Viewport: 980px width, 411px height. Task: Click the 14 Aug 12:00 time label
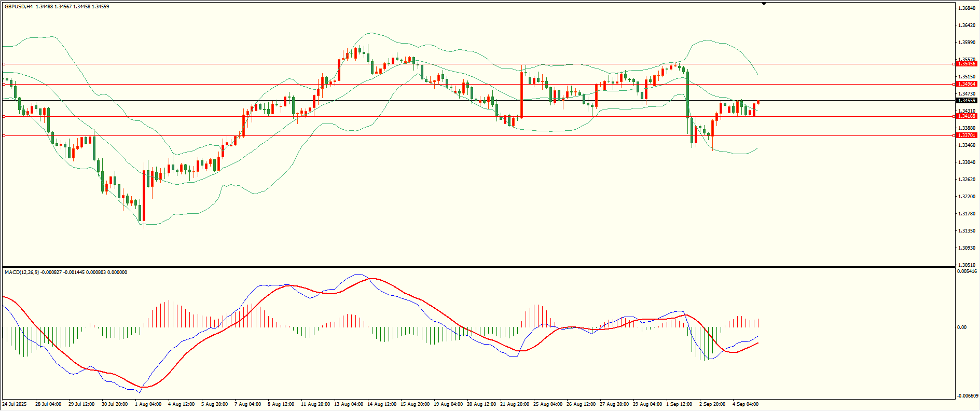tap(382, 404)
